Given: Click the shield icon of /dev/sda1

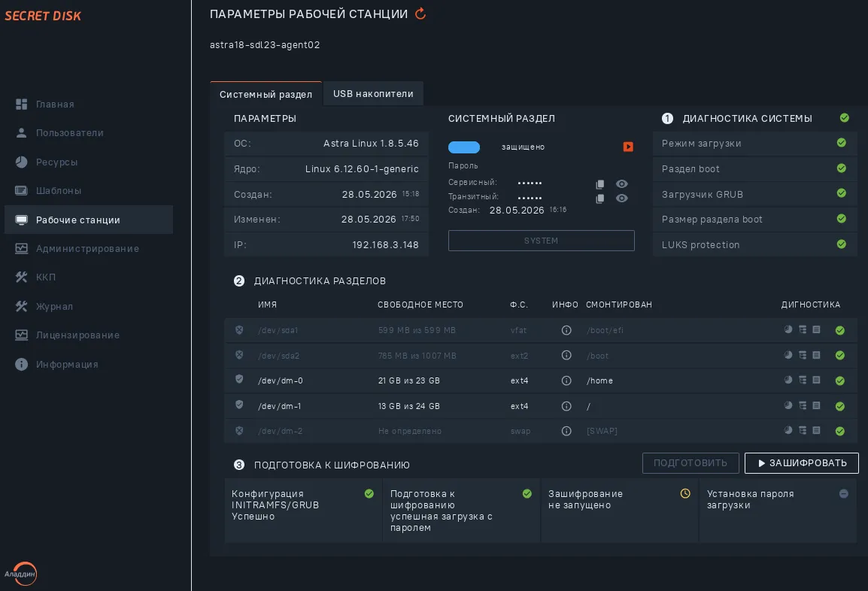Looking at the screenshot, I should point(239,330).
